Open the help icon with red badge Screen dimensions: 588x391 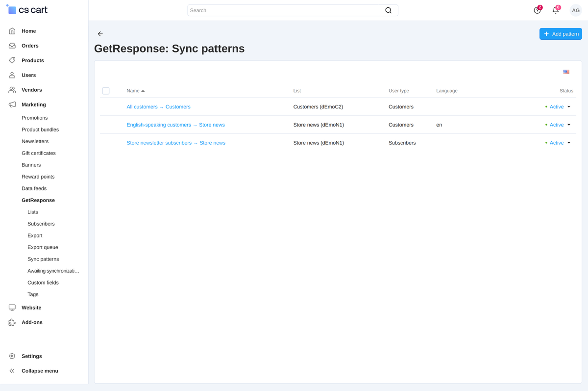click(538, 10)
